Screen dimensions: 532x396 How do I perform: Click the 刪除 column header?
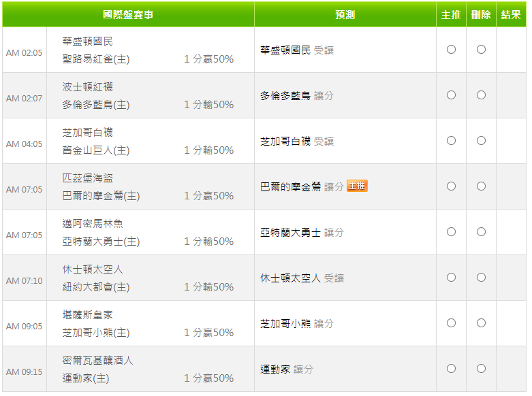(x=481, y=14)
